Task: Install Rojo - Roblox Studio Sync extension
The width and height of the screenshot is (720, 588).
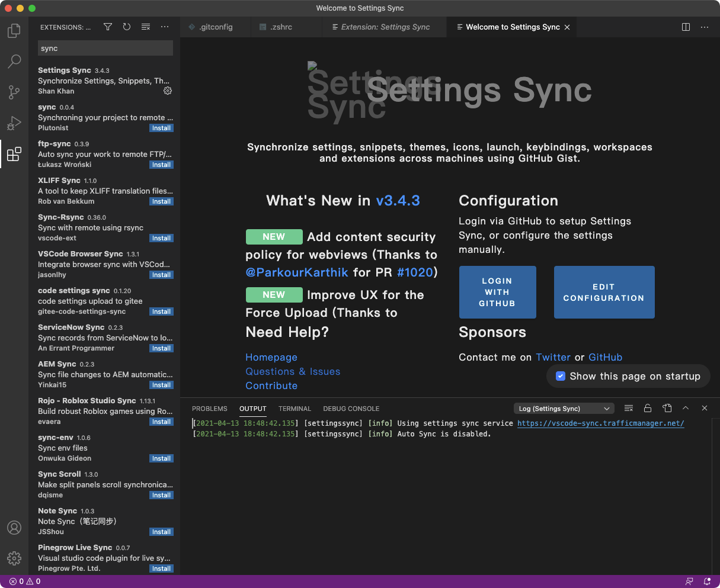Action: click(x=161, y=422)
